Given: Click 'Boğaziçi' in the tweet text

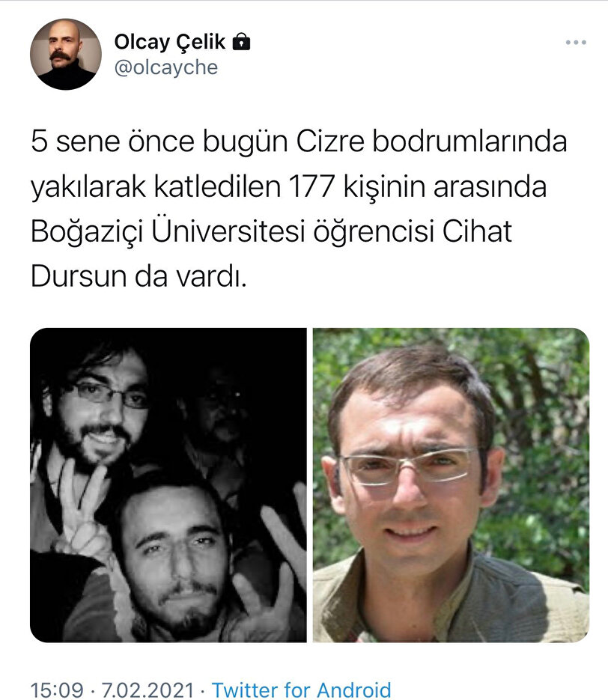Looking at the screenshot, I should point(87,233).
